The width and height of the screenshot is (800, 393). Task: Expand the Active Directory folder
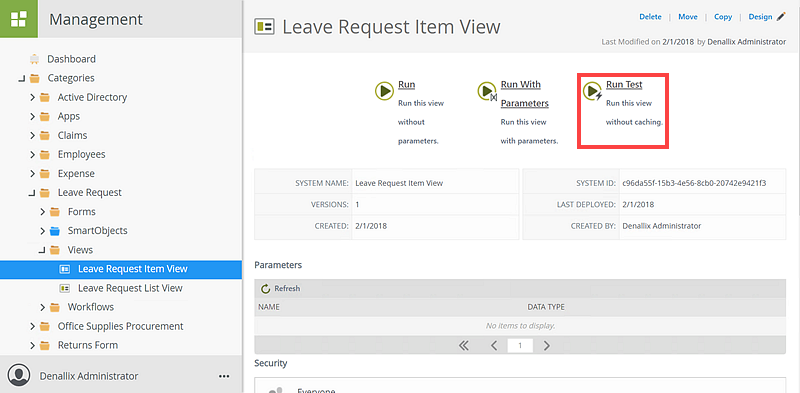[32, 97]
